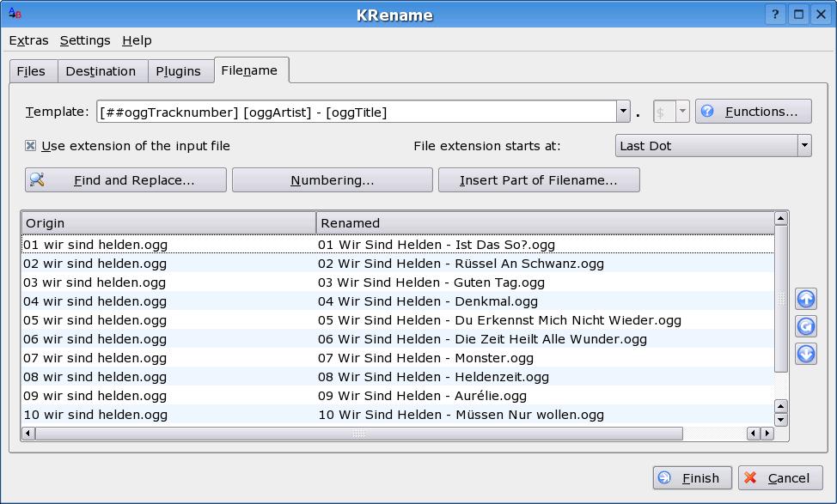Screen dimensions: 837x504
Task: Click the horizontal scrollbar left arrow at far left
Action: click(28, 434)
